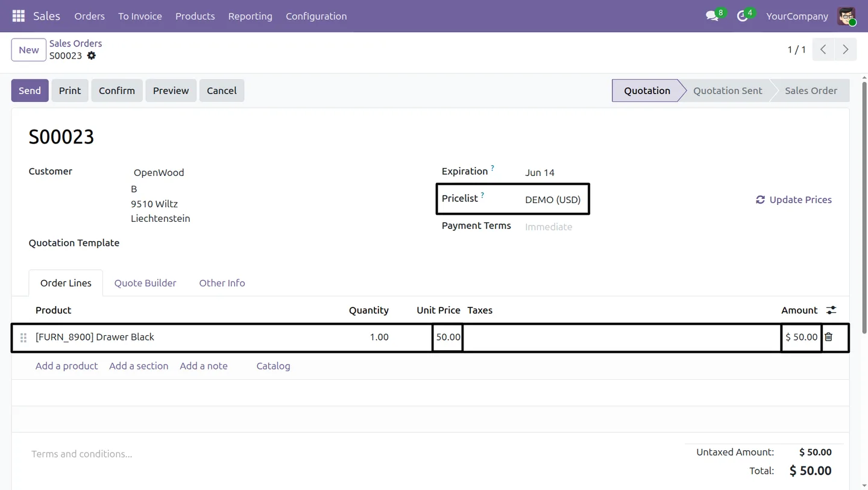Open the Pricelist field DEMO (USD)
Screen dimensions: 868x490
point(553,199)
